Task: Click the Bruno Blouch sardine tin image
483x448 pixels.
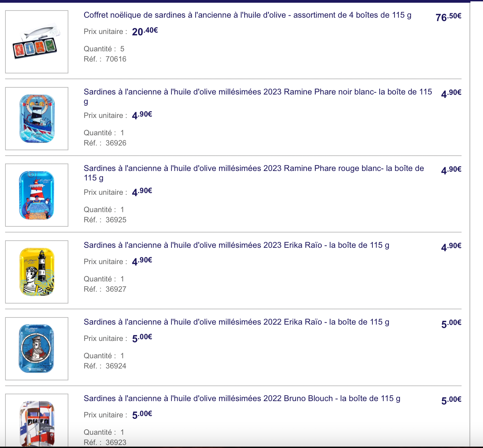Action: (x=37, y=421)
